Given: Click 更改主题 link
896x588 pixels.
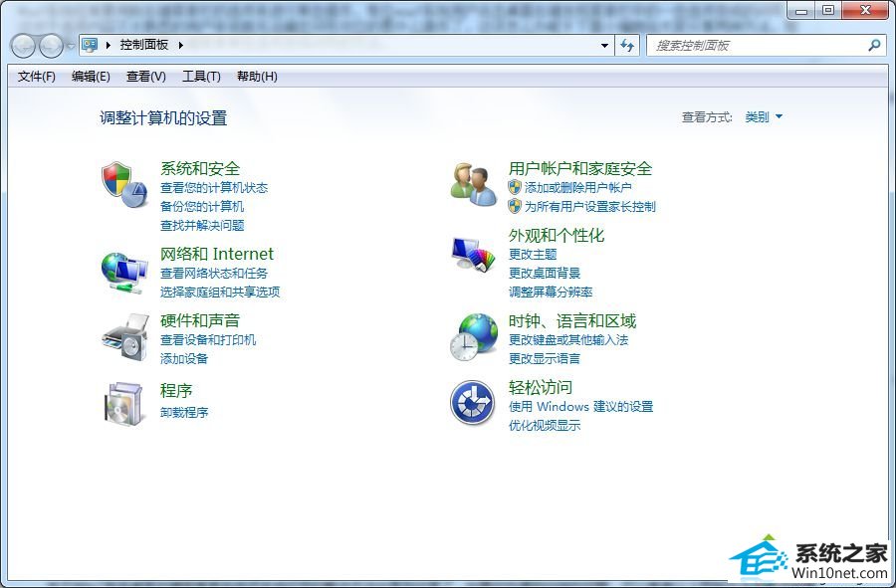Looking at the screenshot, I should point(533,254).
